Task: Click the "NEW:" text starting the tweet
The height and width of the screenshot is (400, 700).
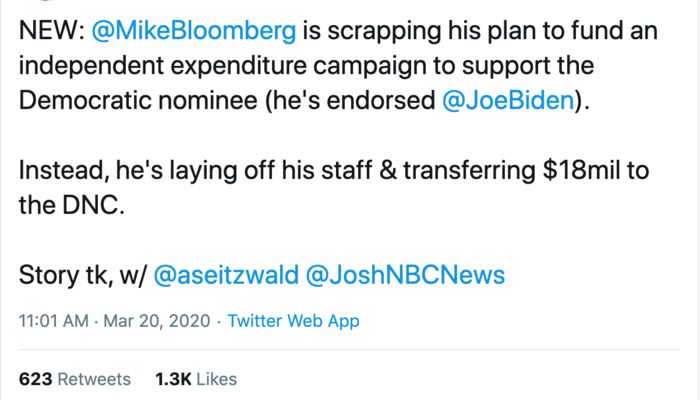Action: click(50, 32)
